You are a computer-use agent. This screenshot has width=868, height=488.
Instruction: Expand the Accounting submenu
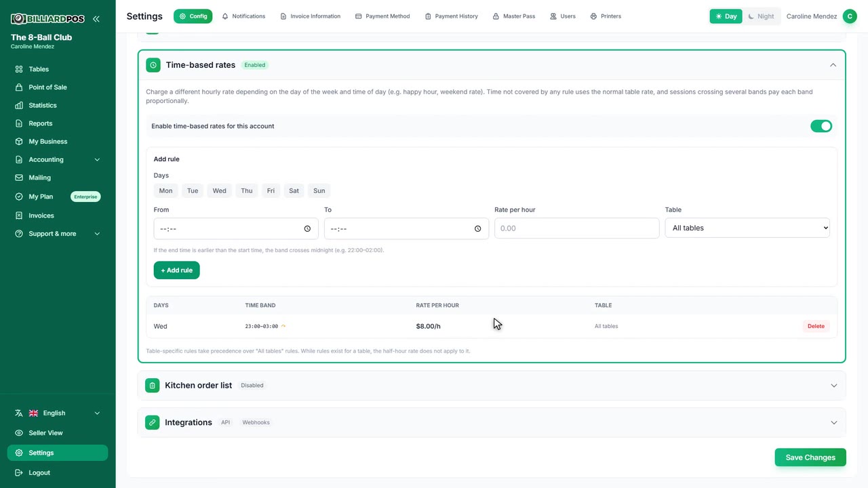pyautogui.click(x=58, y=160)
